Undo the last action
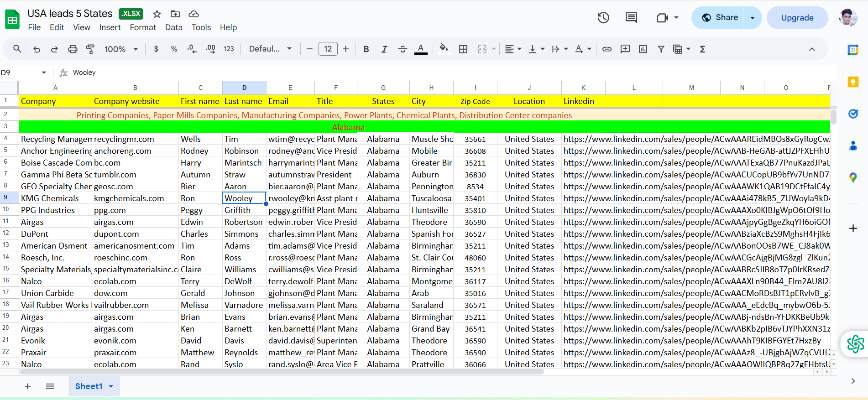Image resolution: width=868 pixels, height=400 pixels. point(37,49)
